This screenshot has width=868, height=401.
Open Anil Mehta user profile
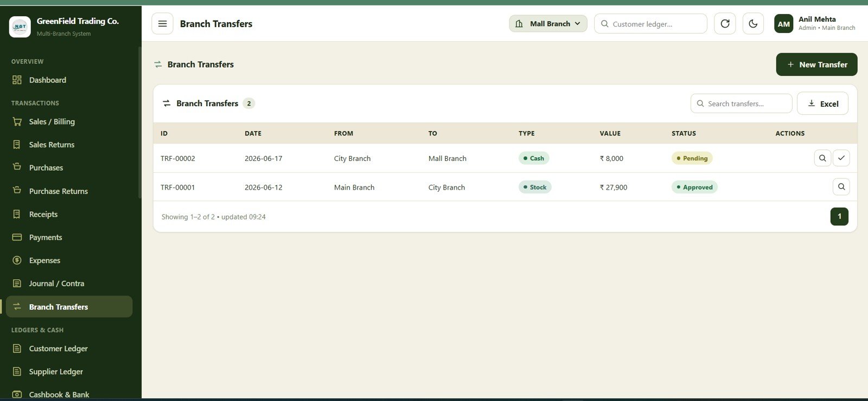pyautogui.click(x=815, y=24)
